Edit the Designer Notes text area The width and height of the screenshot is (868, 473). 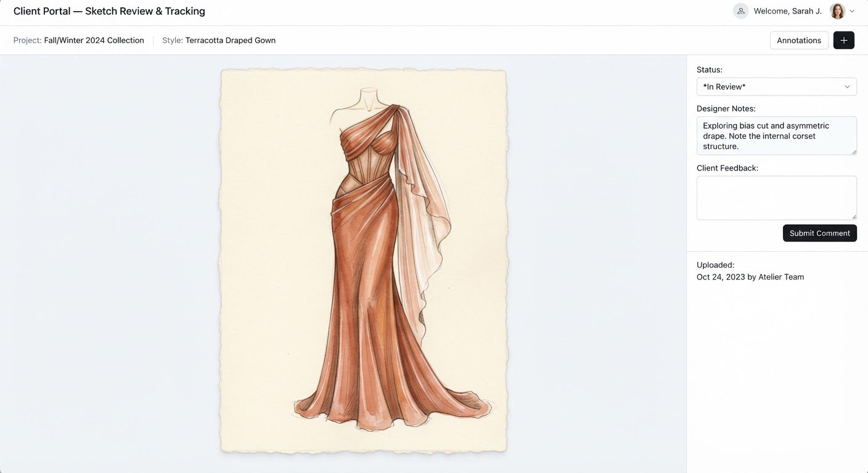pyautogui.click(x=776, y=135)
